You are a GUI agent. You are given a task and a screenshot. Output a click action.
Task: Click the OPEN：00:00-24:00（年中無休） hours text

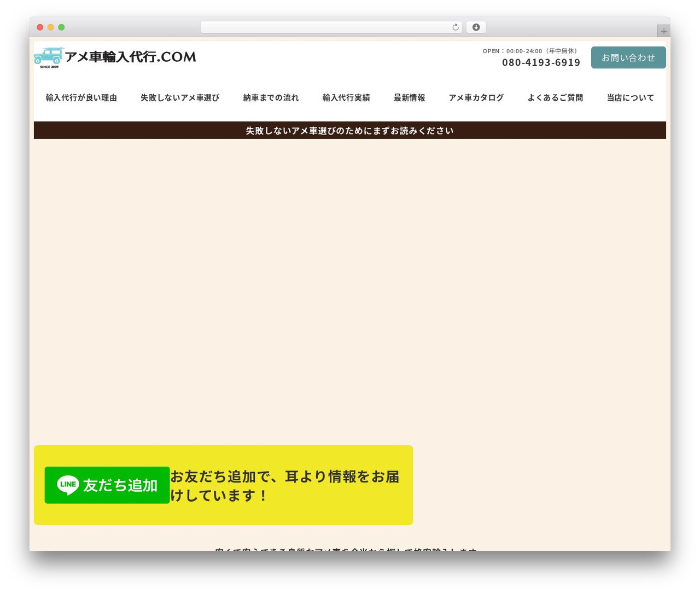(x=531, y=51)
